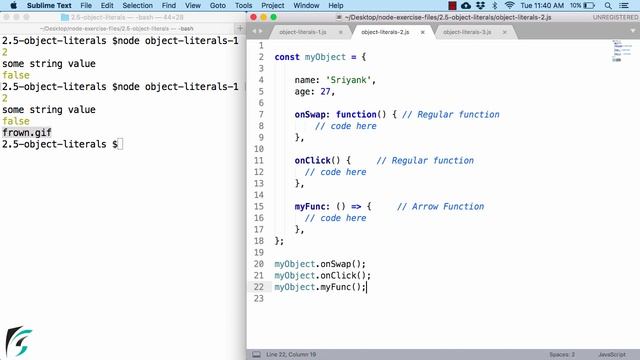Zoom the Sublime Text window
The height and width of the screenshot is (360, 640).
(x=273, y=17)
